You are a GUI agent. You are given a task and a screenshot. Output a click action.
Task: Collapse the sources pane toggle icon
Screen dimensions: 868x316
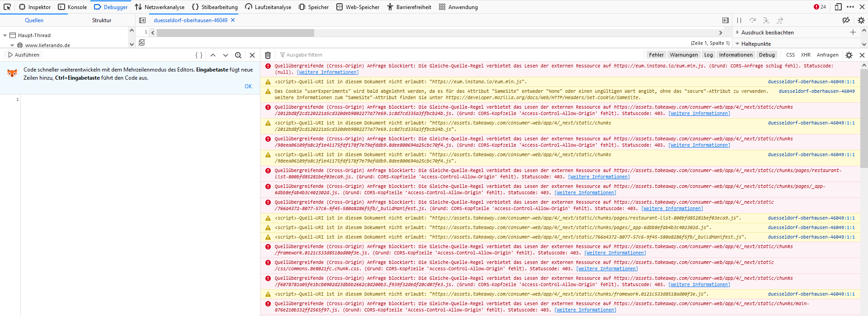tap(142, 20)
